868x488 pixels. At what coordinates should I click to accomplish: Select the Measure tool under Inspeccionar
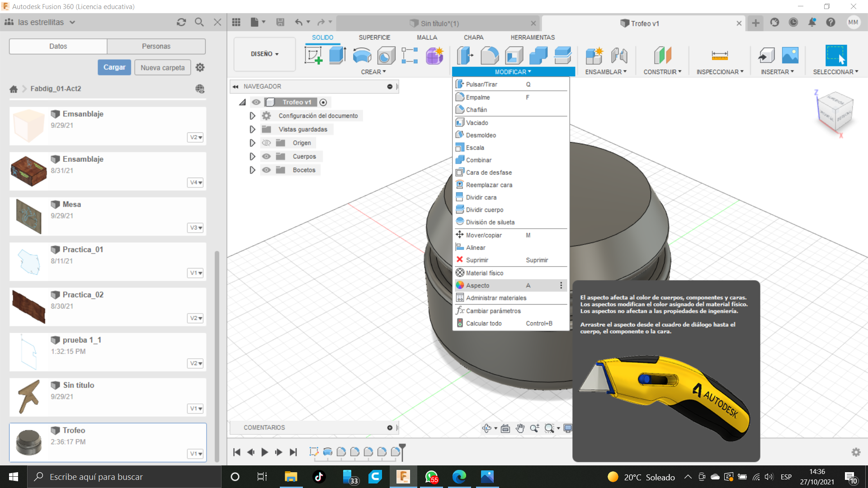719,56
